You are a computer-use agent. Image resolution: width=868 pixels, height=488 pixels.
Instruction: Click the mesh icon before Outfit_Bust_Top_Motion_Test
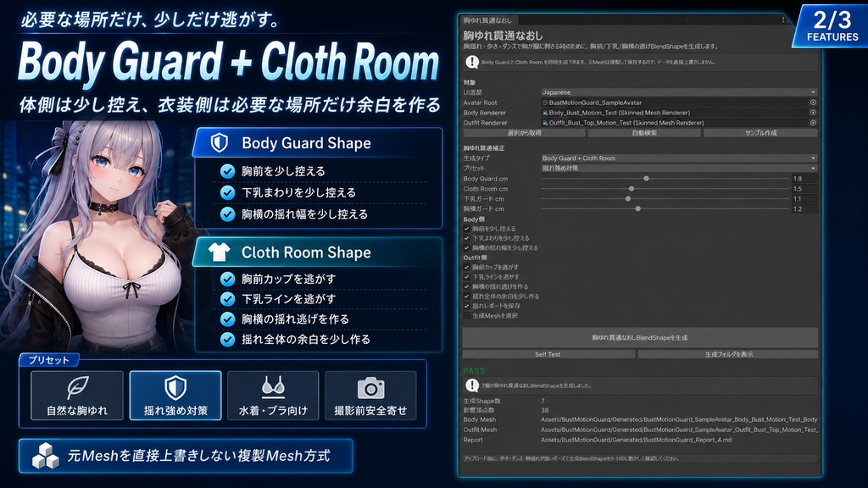[545, 123]
